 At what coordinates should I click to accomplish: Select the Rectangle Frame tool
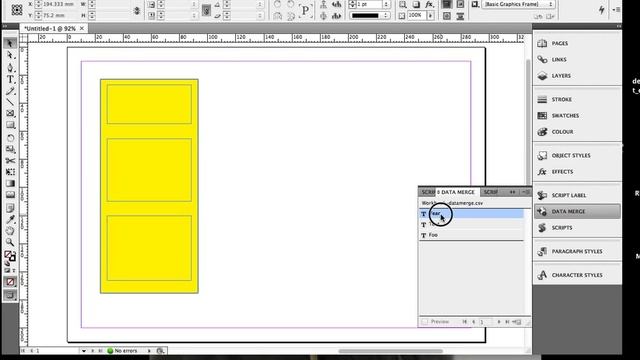pos(10,113)
